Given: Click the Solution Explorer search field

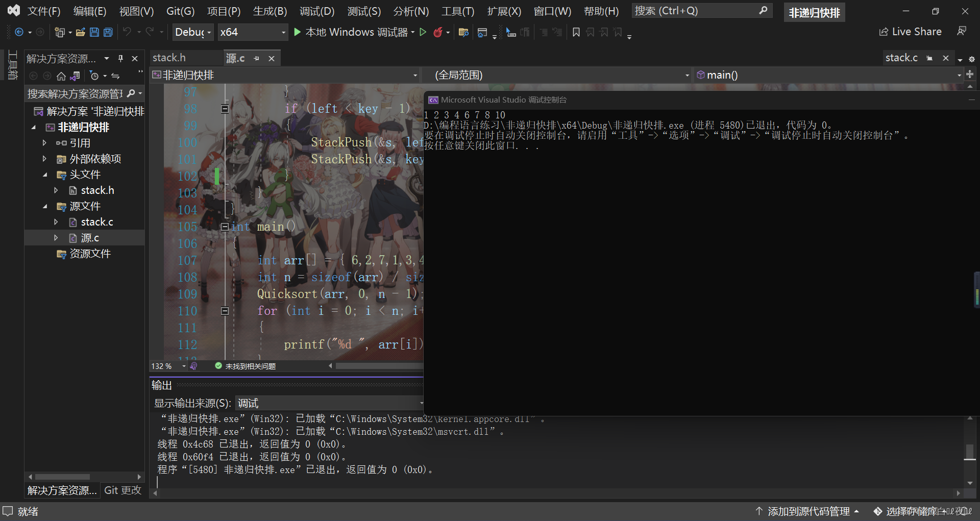Looking at the screenshot, I should [75, 94].
